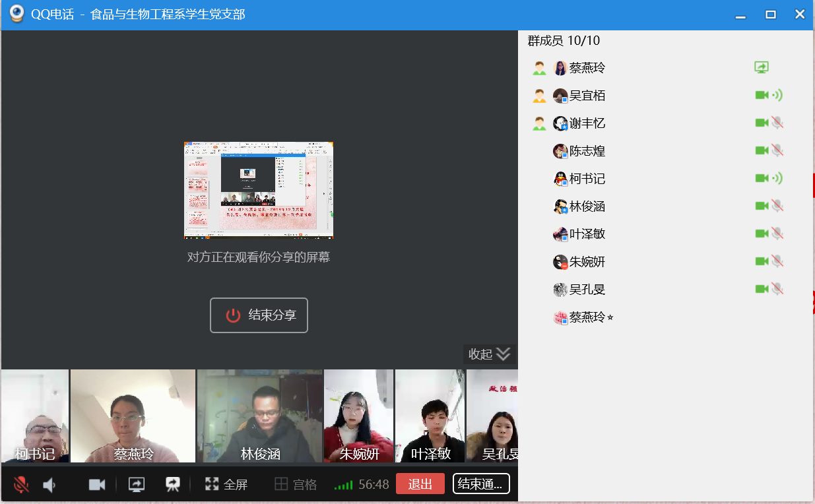Click avatar of 蔡燕玲 at list top
Screen dimensions: 815x504
pos(560,68)
